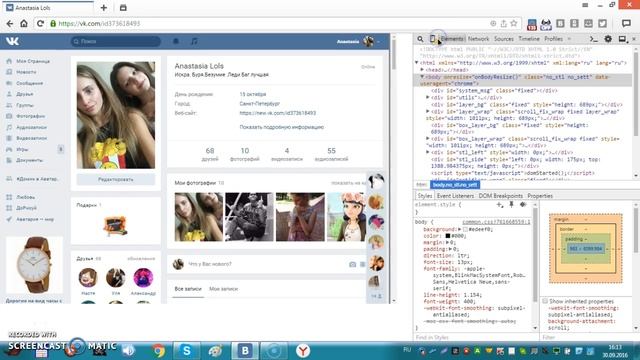The height and width of the screenshot is (360, 640).
Task: Click the VK search field
Action: point(116,41)
